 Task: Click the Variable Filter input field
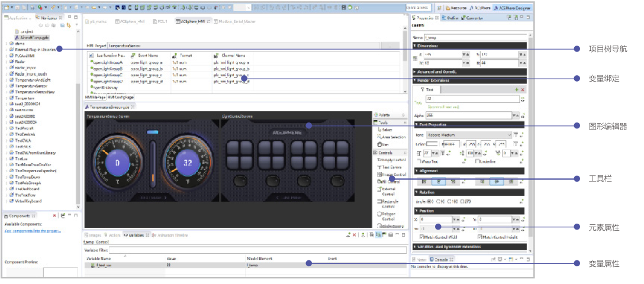(237, 250)
